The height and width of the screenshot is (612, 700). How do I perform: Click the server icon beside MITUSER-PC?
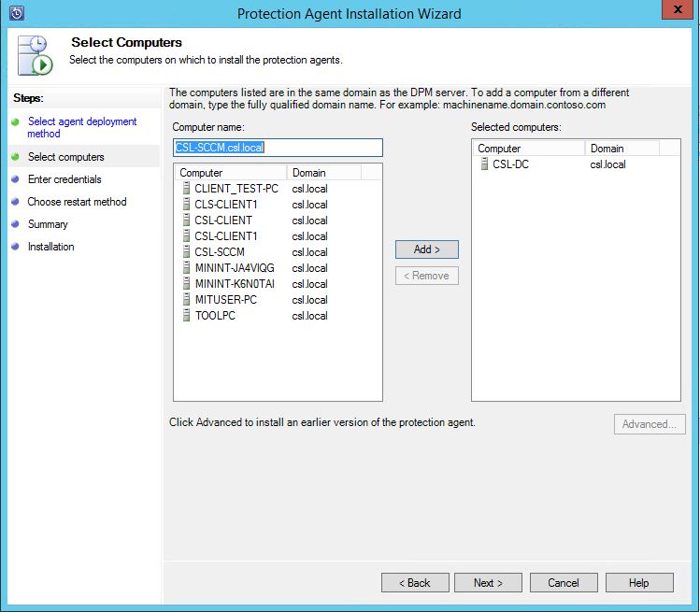[x=187, y=300]
